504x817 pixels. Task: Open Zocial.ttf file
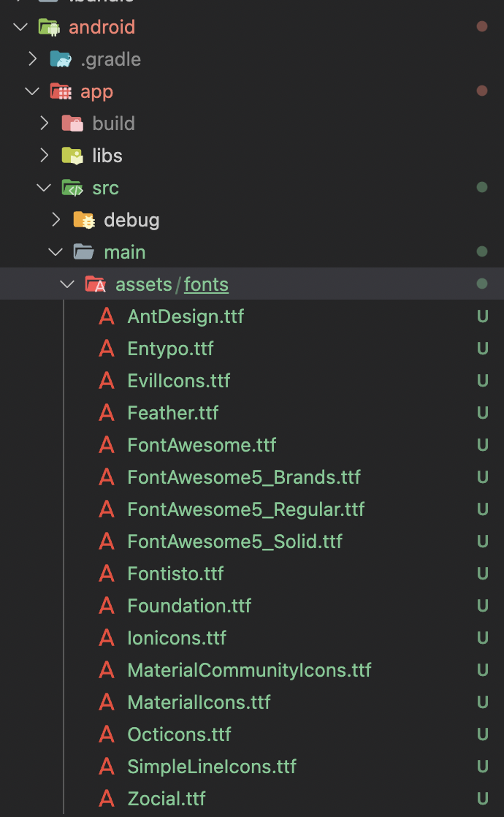click(x=167, y=799)
